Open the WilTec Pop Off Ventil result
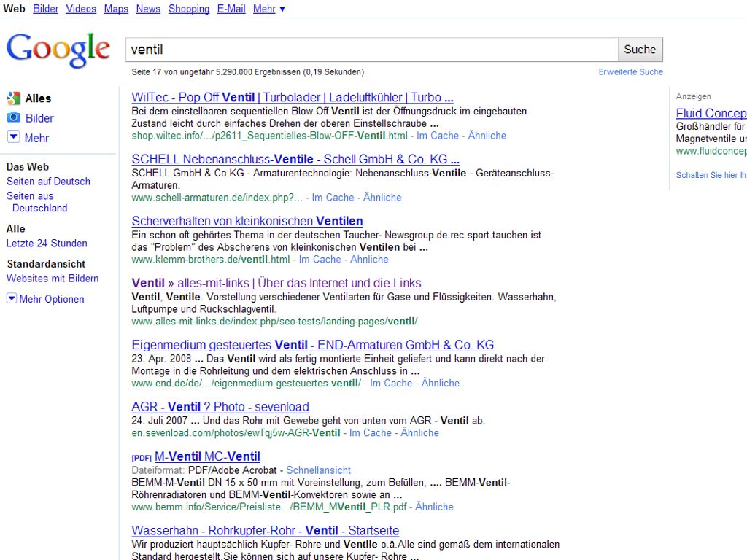The image size is (747, 560). 293,98
